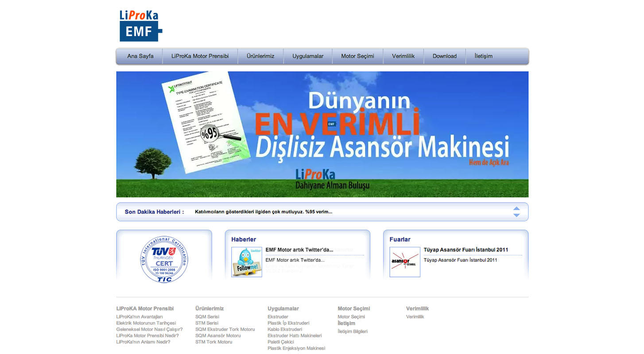Open LiProKa Motor Prensibi Nedir? link
644x354 pixels.
(x=147, y=335)
